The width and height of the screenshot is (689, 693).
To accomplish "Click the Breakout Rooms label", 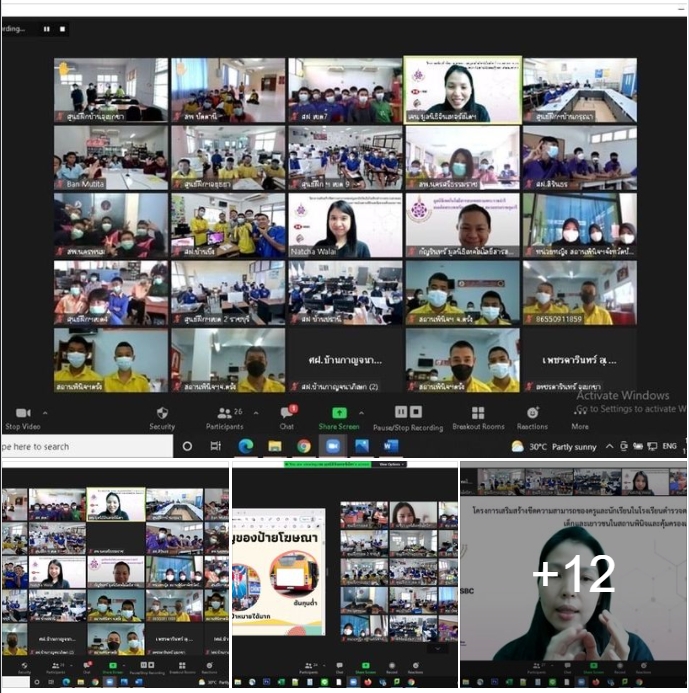I will point(478,426).
